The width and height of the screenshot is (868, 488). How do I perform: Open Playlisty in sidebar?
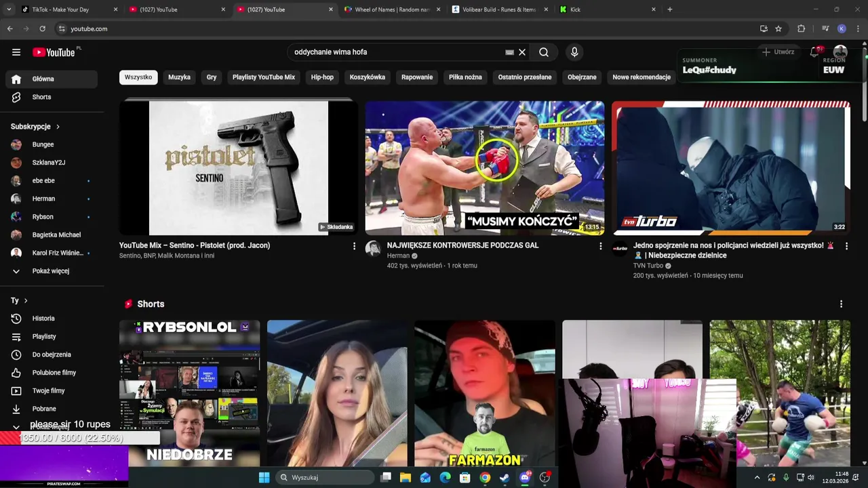[52, 336]
